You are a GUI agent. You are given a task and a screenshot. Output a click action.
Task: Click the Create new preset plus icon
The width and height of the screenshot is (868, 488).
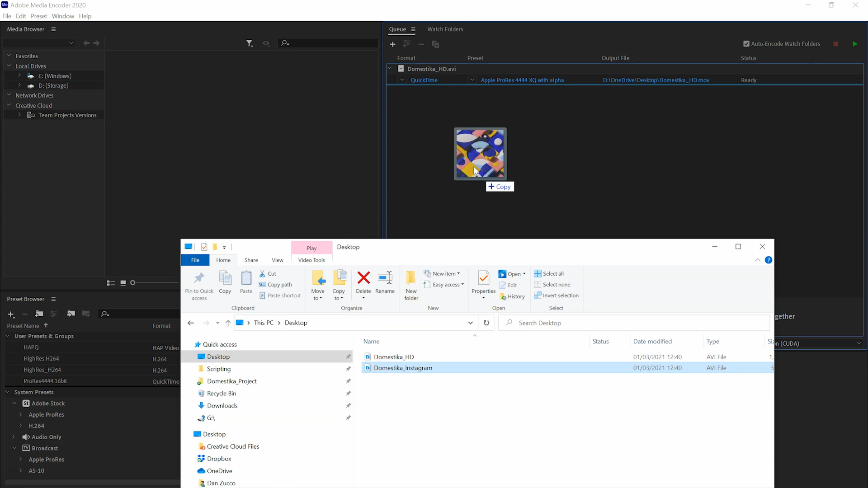tap(11, 314)
